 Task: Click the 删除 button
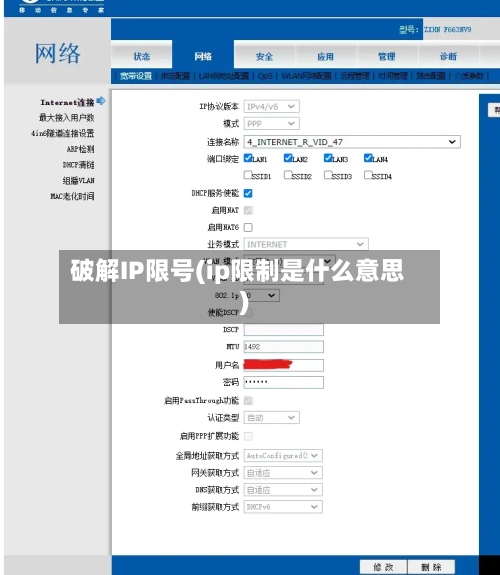[431, 567]
